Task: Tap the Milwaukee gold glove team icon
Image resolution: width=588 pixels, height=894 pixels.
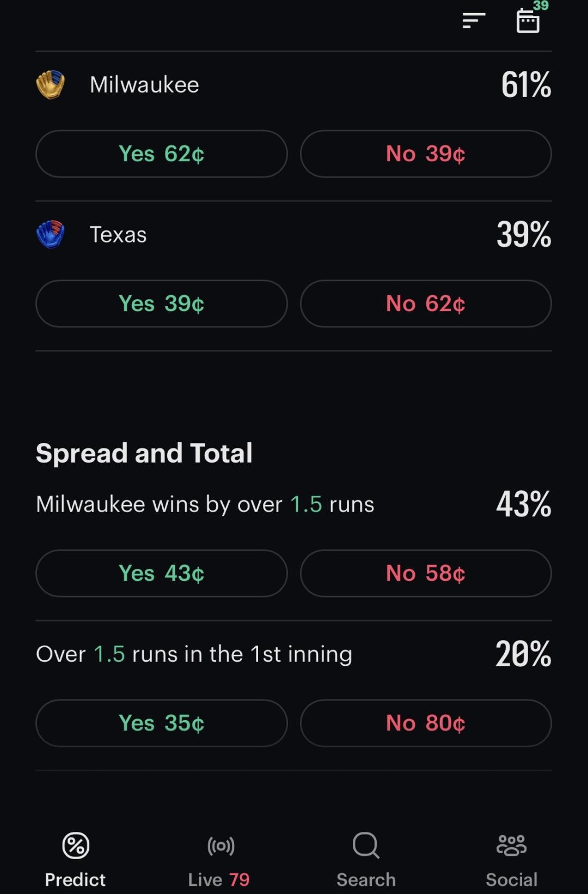Action: pos(51,84)
